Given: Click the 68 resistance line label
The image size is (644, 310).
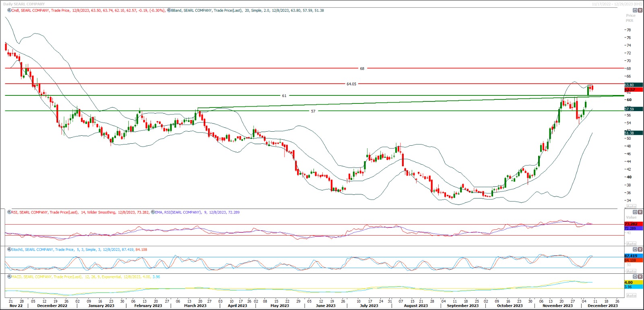Looking at the screenshot, I should [x=362, y=69].
